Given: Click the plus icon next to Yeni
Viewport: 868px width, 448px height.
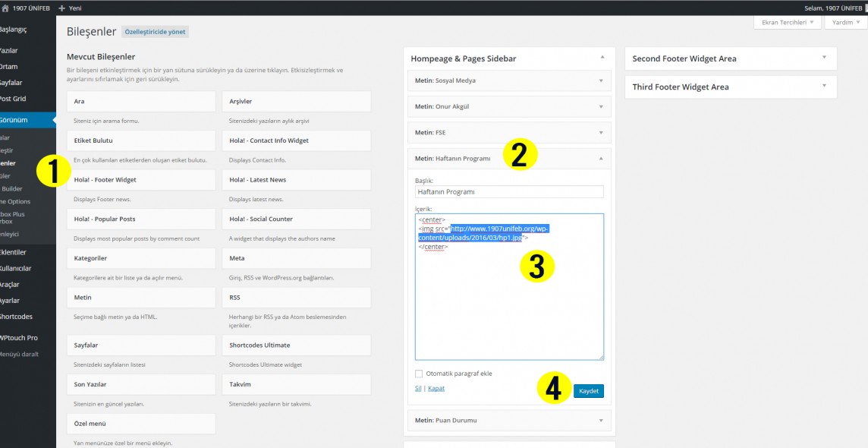Looking at the screenshot, I should click(x=62, y=8).
